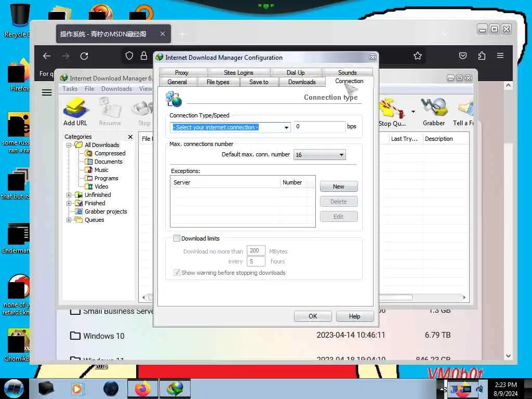
Task: Click the Server column header in Exceptions
Action: (225, 182)
